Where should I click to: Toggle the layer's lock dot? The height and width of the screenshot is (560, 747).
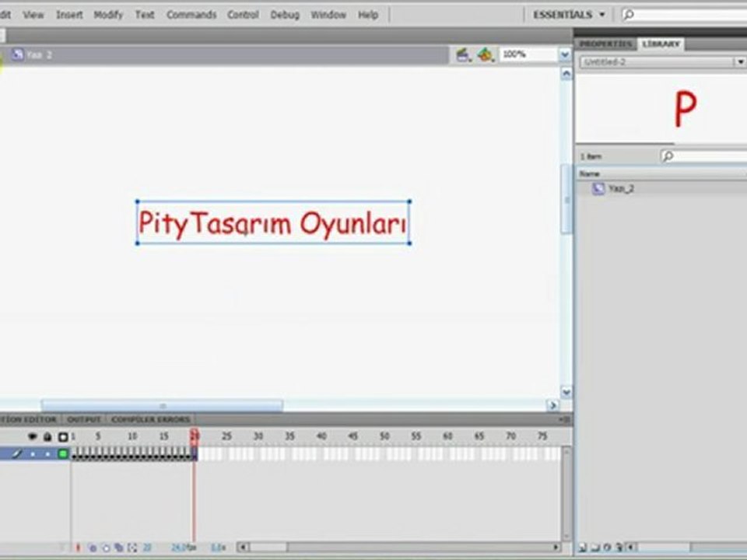(x=47, y=454)
